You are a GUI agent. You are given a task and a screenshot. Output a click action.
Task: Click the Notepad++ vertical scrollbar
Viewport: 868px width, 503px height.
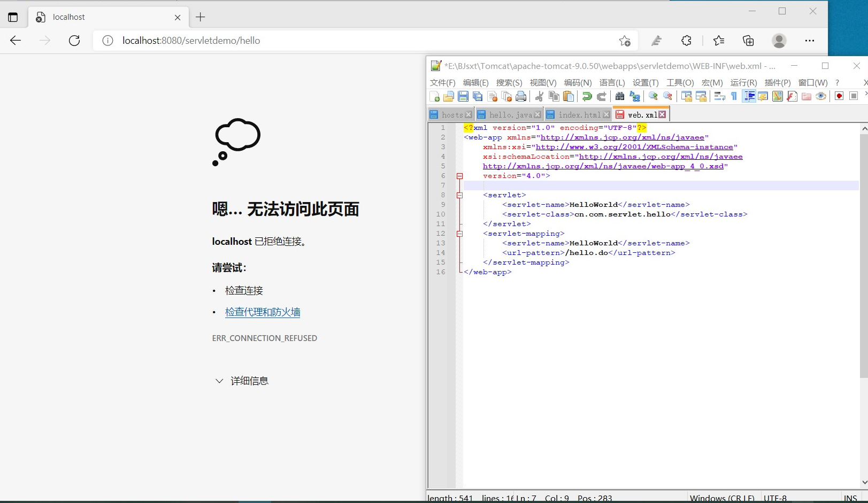(864, 257)
